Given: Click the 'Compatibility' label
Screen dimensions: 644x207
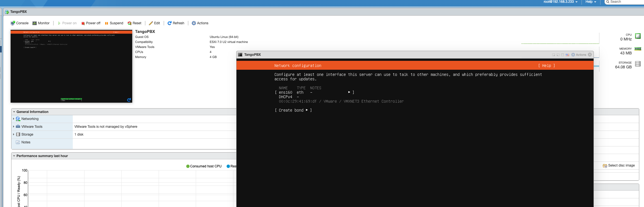Looking at the screenshot, I should coord(144,42).
